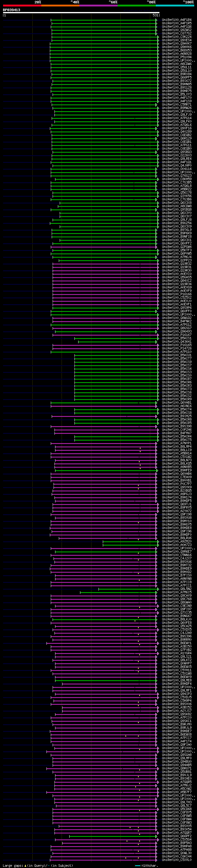Click the cyan ~100% identity legend segment
This screenshot has width=197, height=868.
175,6
